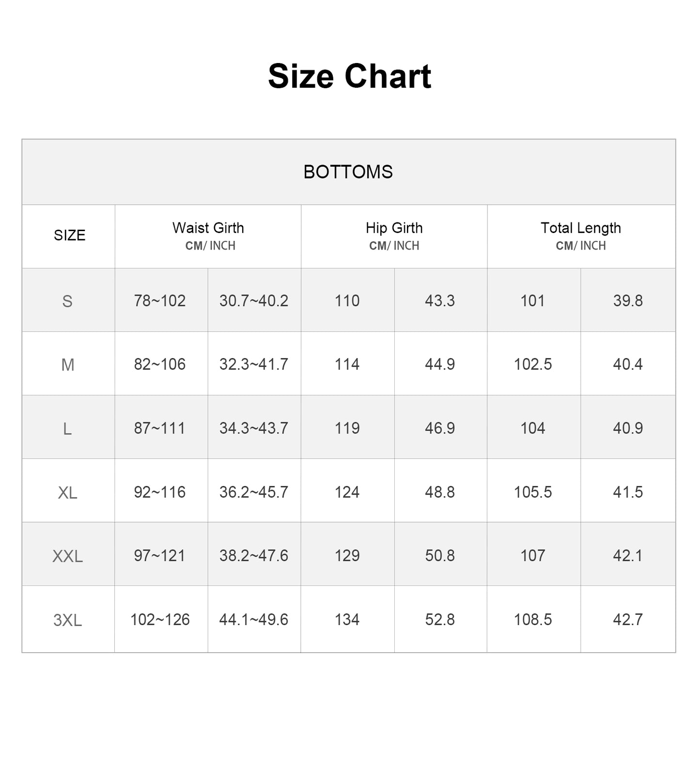700x767 pixels.
Task: Select the 48.8 hip inch cell
Action: [440, 492]
